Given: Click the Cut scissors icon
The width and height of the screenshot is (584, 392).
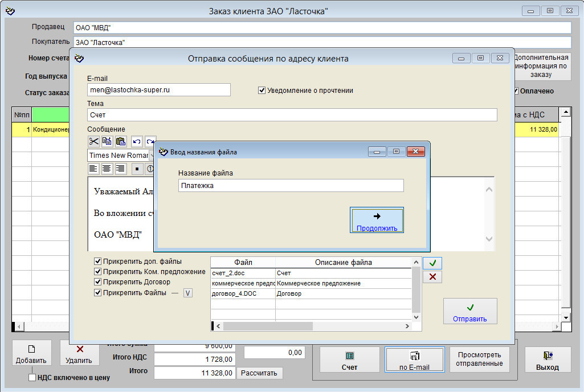Looking at the screenshot, I should (93, 141).
